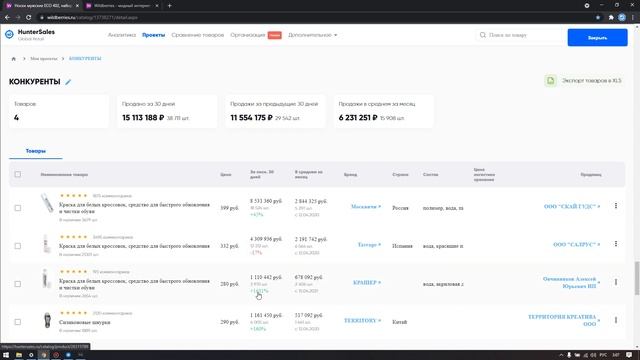Open seller link ООО "САЛРУС"
This screenshot has width=640, height=360.
577,244
